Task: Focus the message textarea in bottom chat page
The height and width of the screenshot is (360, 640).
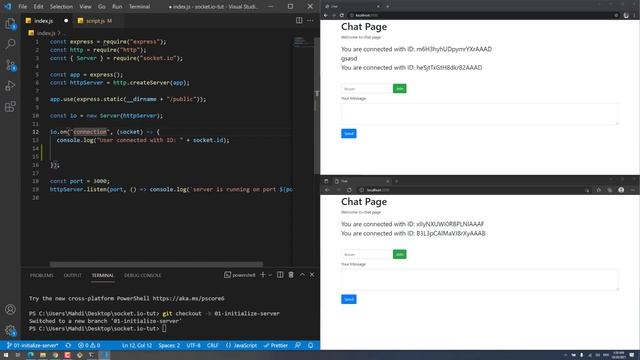Action: 480,280
